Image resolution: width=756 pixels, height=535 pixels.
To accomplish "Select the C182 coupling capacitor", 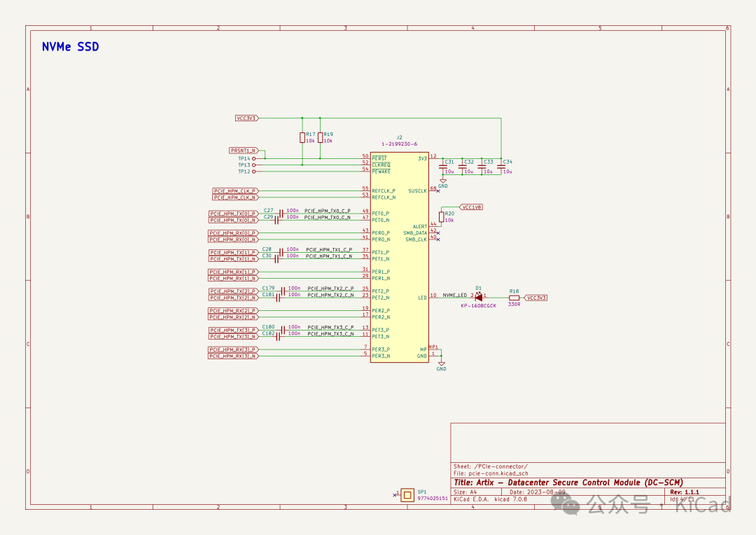I will click(278, 337).
